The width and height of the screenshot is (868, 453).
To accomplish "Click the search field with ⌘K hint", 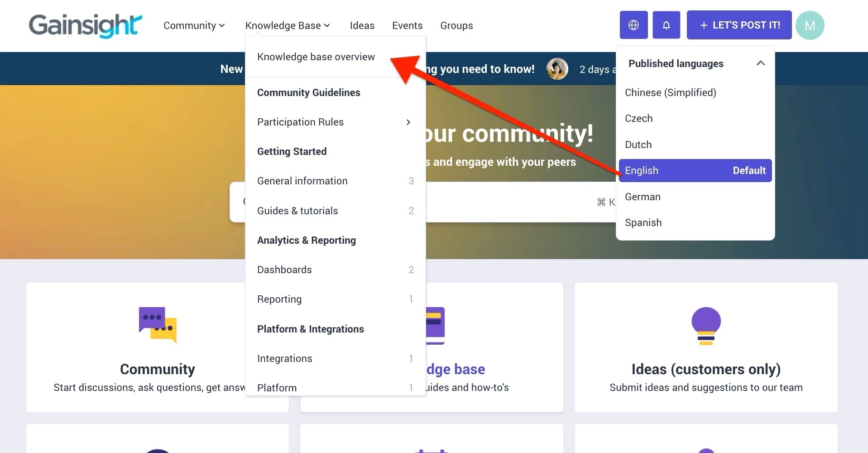I will [x=521, y=202].
